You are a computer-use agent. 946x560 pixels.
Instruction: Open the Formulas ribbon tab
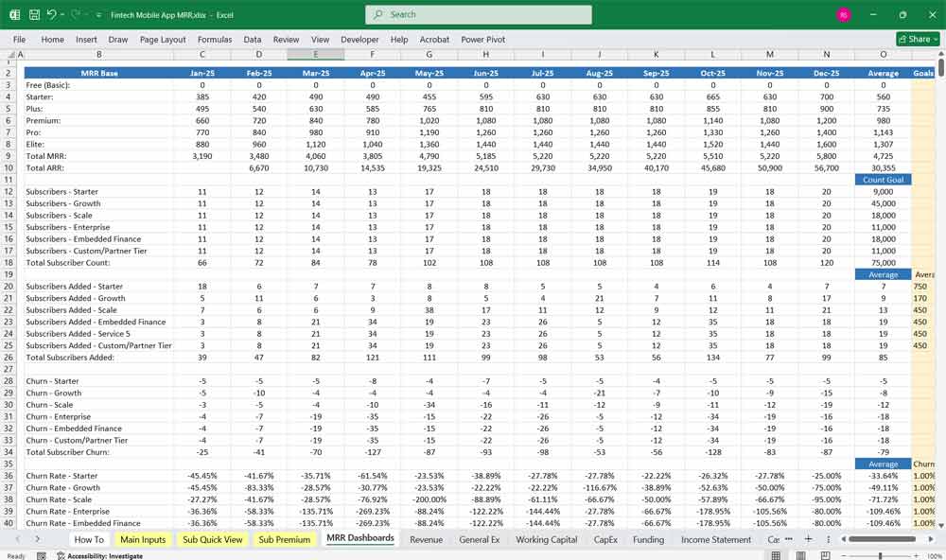pos(214,40)
